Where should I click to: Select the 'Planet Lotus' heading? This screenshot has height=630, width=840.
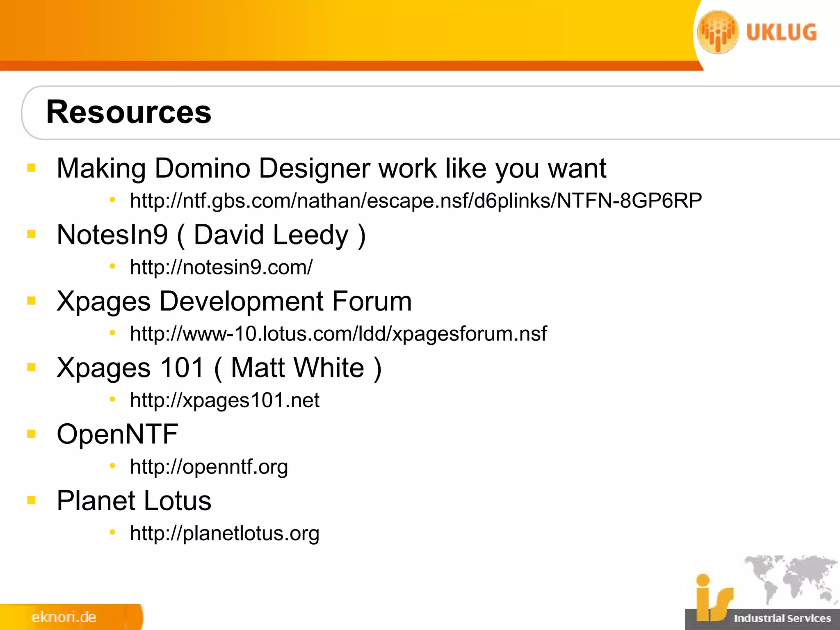point(134,500)
